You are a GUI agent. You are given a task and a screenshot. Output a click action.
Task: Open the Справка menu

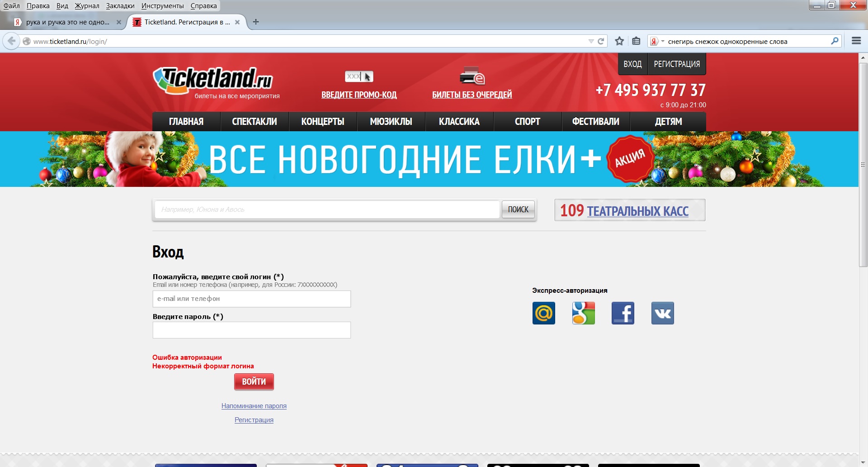click(x=203, y=6)
